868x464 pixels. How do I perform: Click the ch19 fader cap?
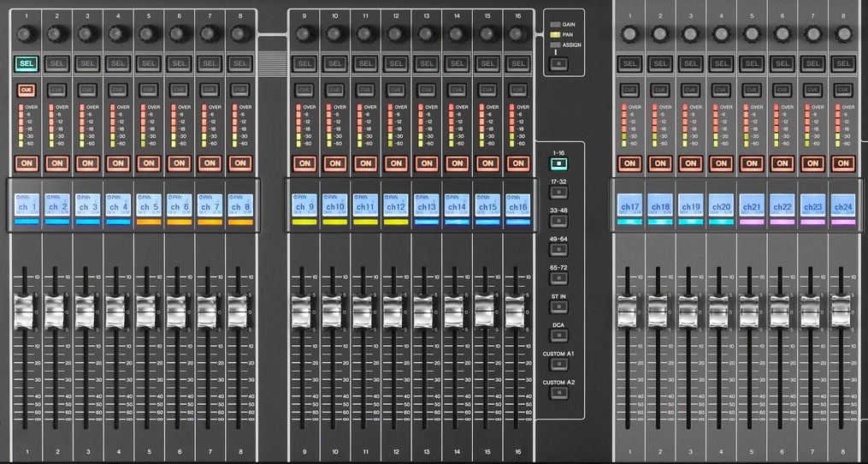click(x=688, y=312)
